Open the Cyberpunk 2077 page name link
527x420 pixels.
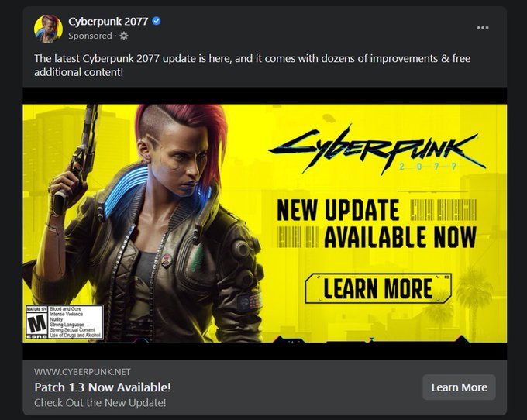(108, 22)
